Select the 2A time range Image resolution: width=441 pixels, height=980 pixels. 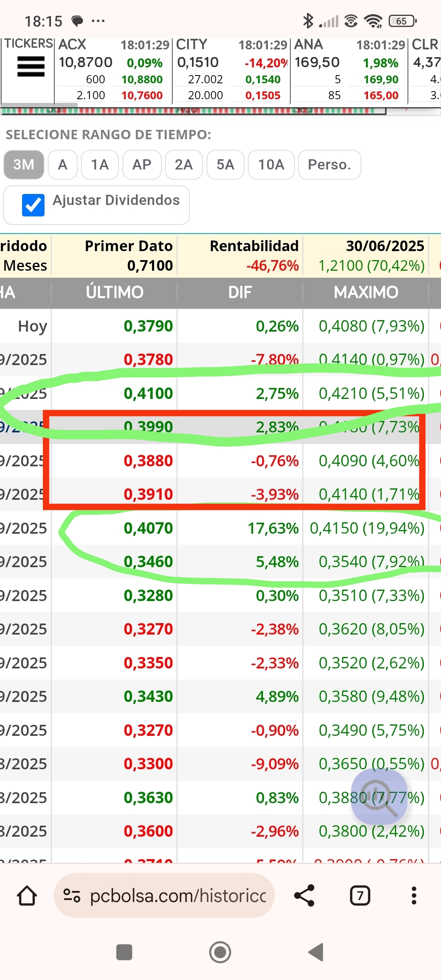point(184,165)
